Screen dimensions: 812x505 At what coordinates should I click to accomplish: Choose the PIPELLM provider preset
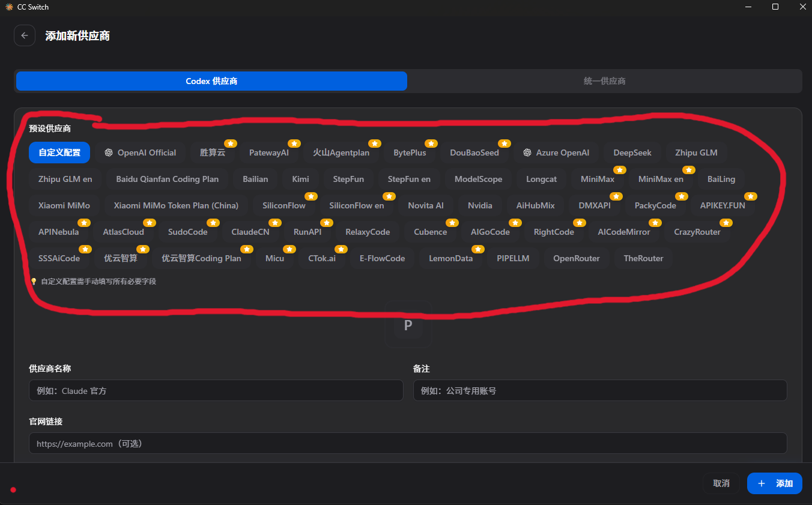(513, 258)
